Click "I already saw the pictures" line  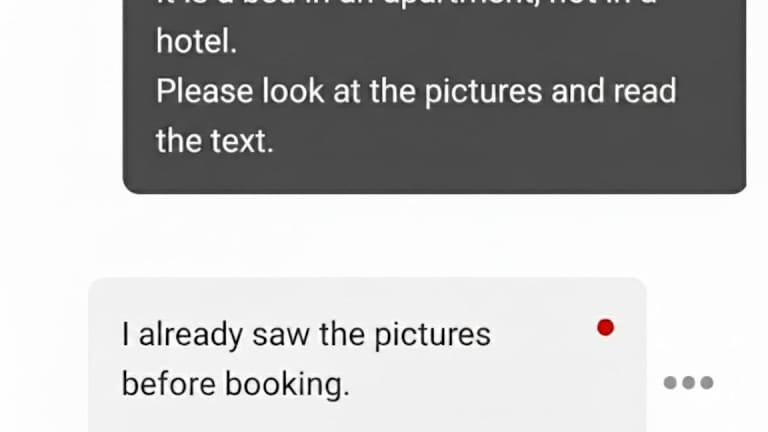pos(306,336)
